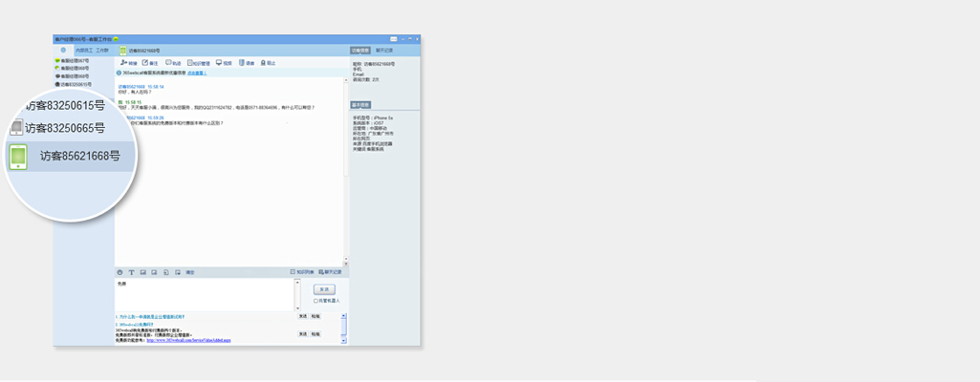
Task: Switch to the 聊天记录 tab in right panel
Action: (383, 50)
